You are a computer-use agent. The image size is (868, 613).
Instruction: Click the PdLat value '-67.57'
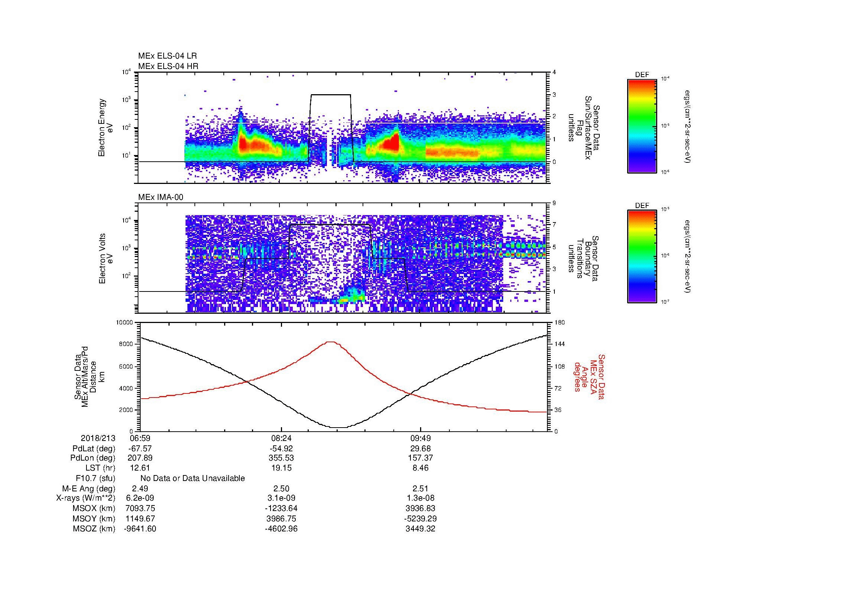tap(140, 448)
